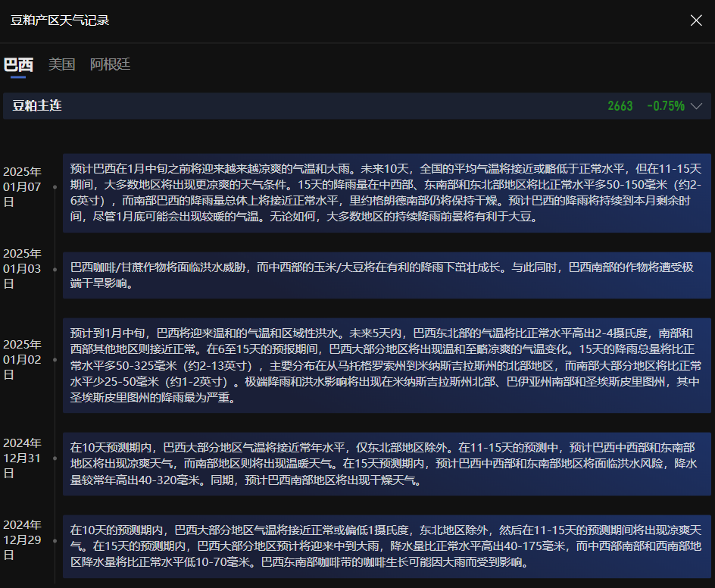Open the note starting 在10天预测期内
The height and width of the screenshot is (588, 715).
[x=387, y=464]
